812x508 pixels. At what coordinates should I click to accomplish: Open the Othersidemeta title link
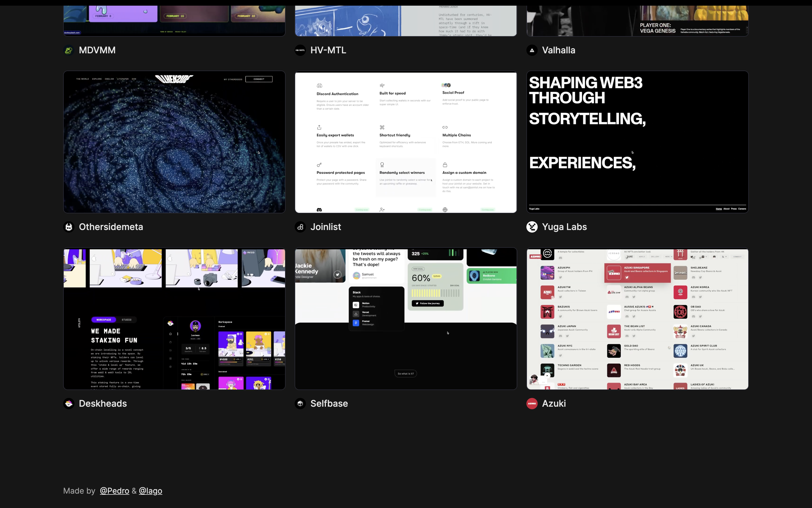click(x=111, y=227)
